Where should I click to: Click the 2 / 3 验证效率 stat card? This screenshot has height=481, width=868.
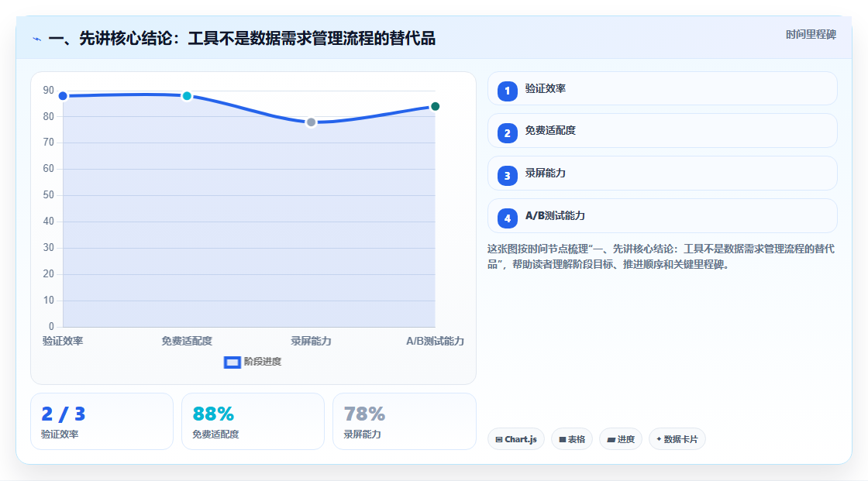(x=102, y=421)
